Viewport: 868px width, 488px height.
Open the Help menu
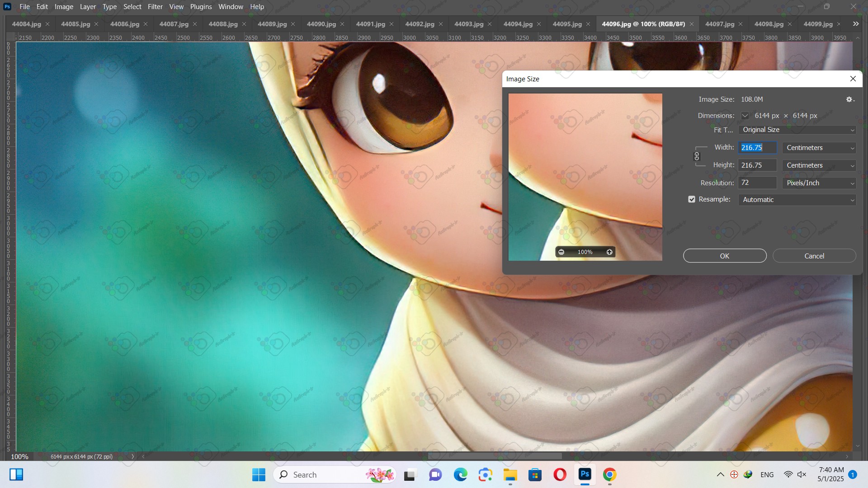[257, 7]
